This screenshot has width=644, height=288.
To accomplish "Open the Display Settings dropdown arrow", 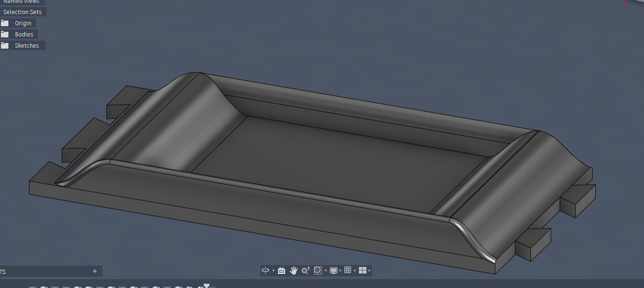I will point(340,271).
